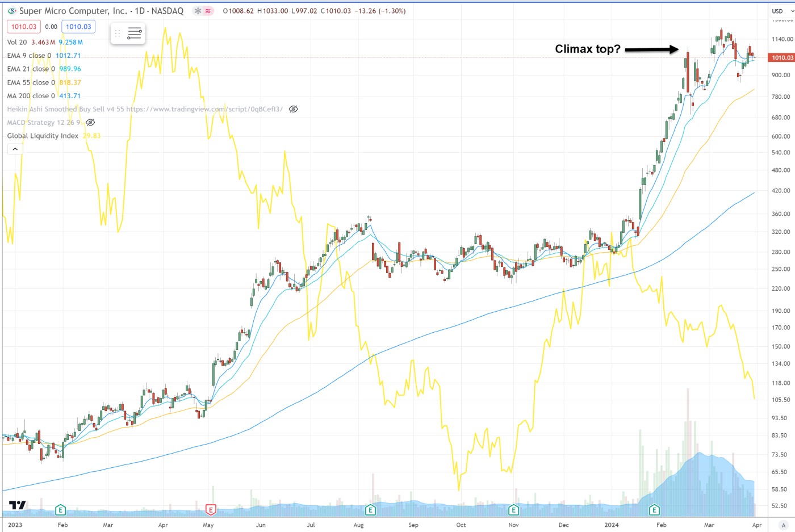Open the November earnings E marker
This screenshot has width=795, height=532.
[513, 510]
